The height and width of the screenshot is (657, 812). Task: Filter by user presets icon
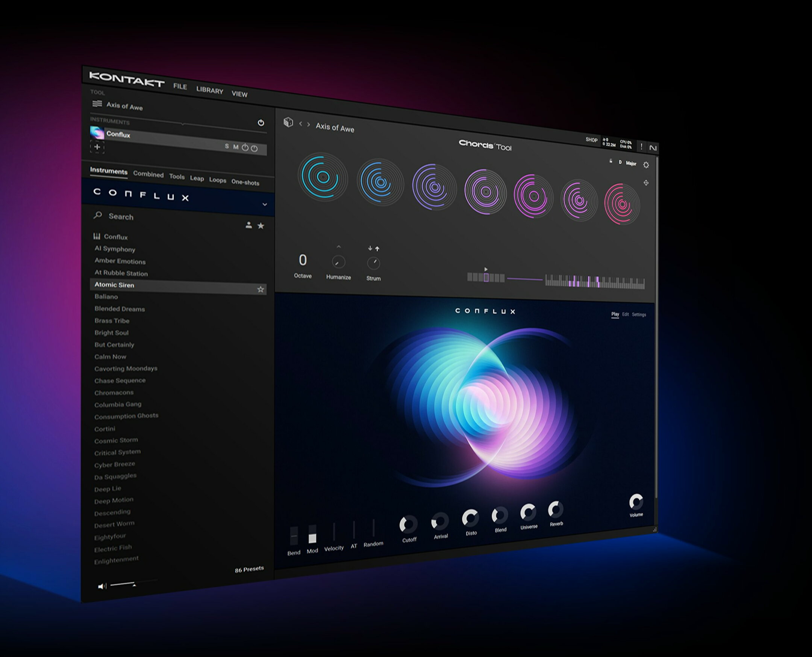pos(248,225)
